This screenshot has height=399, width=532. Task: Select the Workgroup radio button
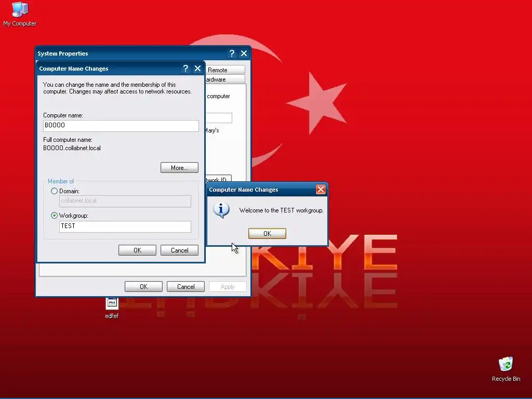54,216
